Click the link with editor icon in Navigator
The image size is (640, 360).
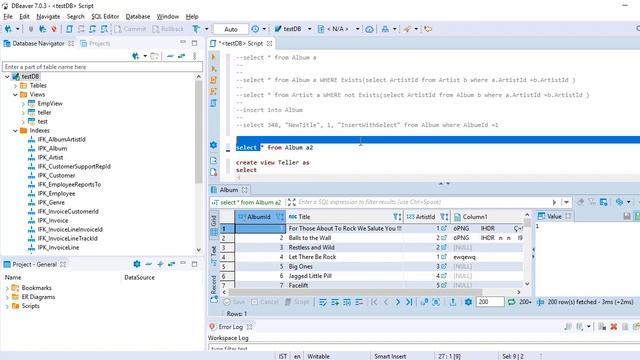click(181, 56)
